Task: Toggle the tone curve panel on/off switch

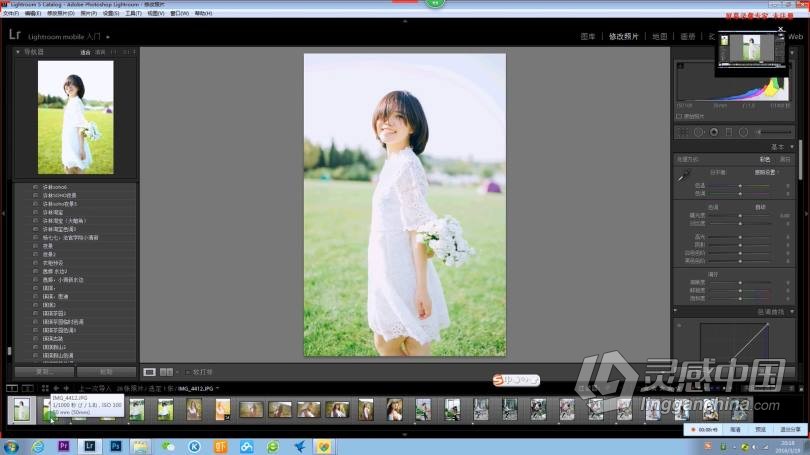Action: [675, 311]
